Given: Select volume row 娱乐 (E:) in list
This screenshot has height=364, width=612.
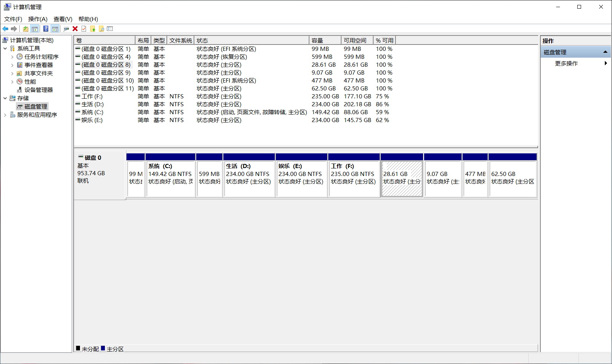Looking at the screenshot, I should (234, 120).
